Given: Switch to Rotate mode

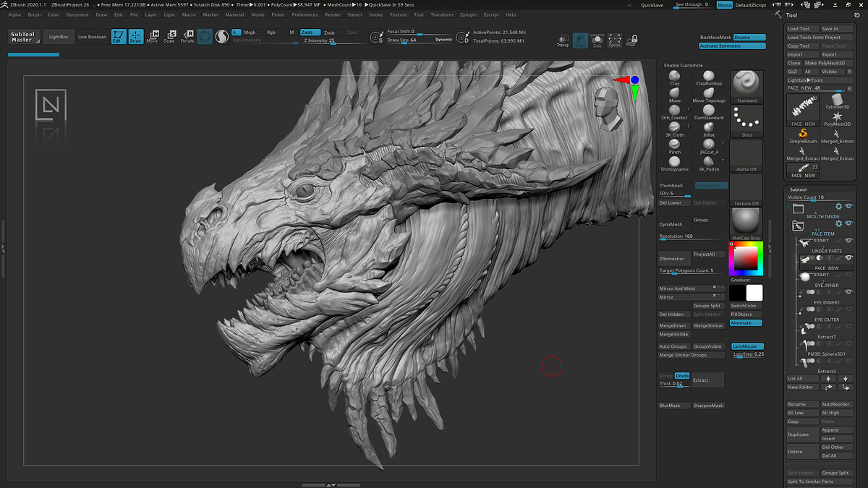Looking at the screenshot, I should point(187,37).
